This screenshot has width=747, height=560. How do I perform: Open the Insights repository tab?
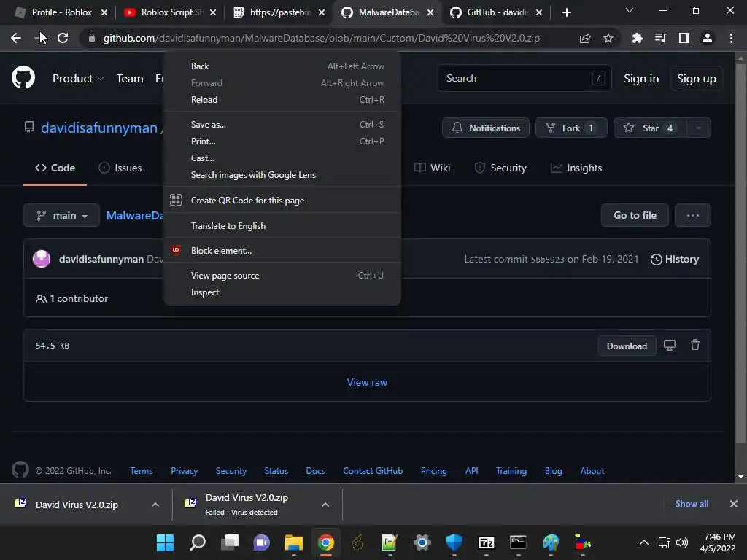click(x=576, y=168)
